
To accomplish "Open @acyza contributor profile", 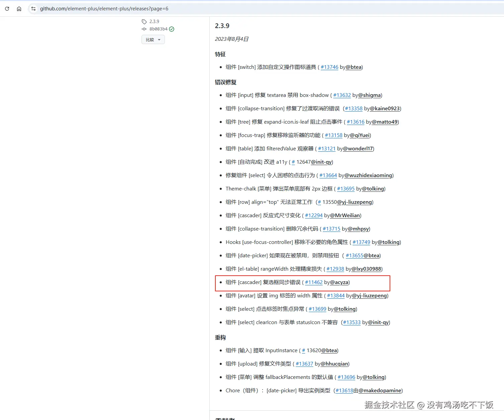I will pyautogui.click(x=339, y=282).
